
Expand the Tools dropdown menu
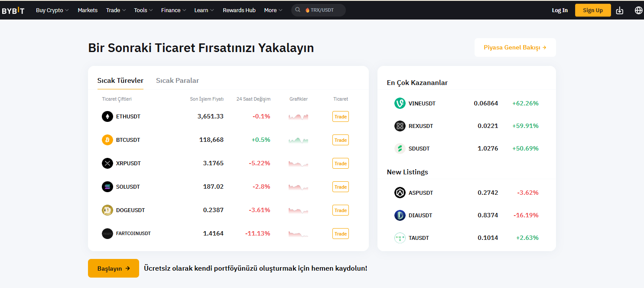click(x=143, y=10)
